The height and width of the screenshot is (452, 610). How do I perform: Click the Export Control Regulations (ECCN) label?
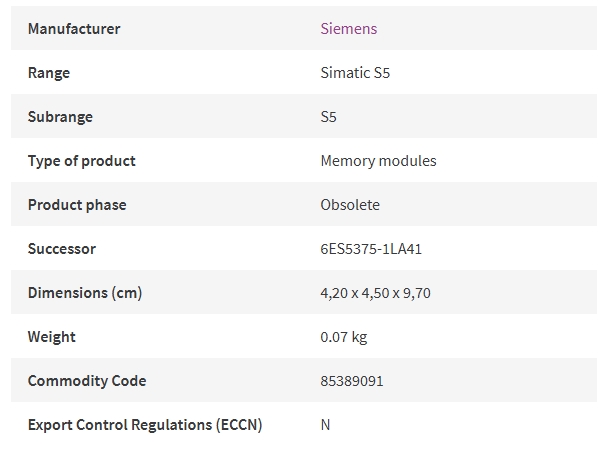(145, 425)
